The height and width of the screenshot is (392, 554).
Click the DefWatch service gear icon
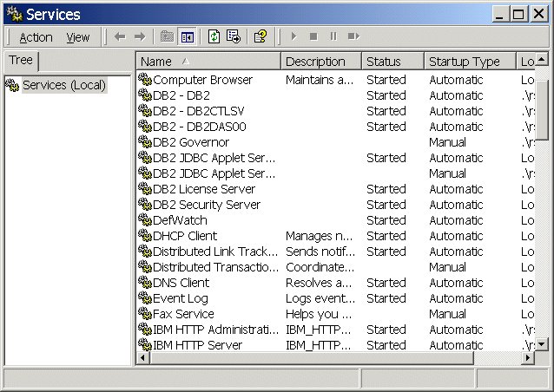pyautogui.click(x=145, y=219)
